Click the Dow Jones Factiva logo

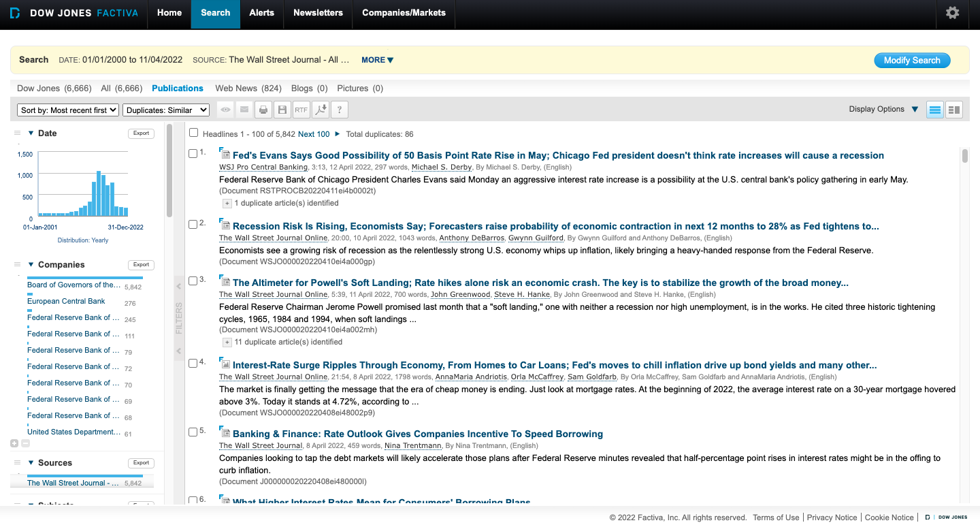pyautogui.click(x=73, y=13)
